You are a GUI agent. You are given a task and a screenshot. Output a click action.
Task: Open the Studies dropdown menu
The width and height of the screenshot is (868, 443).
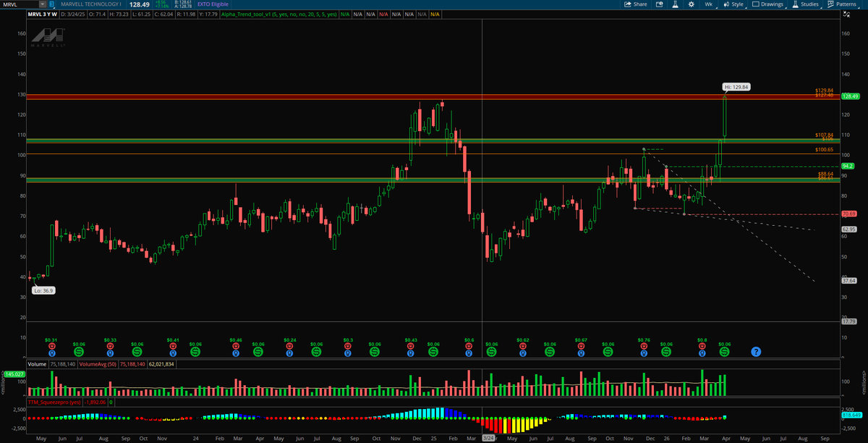tap(805, 4)
